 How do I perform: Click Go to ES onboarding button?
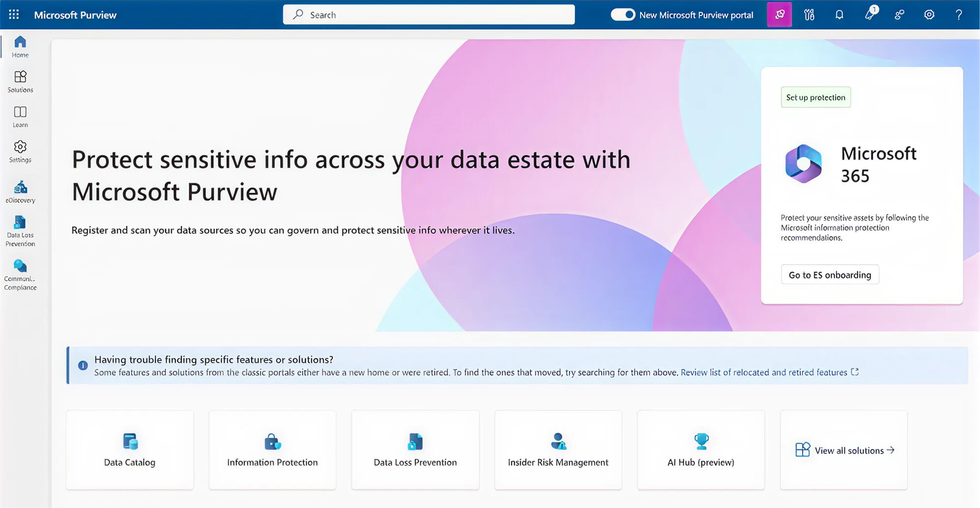click(830, 274)
